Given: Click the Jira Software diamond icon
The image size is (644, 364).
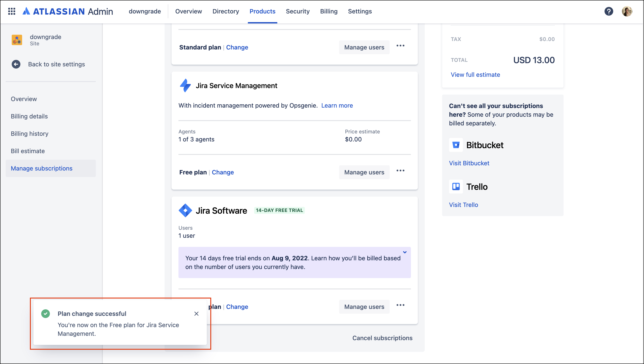Looking at the screenshot, I should [185, 210].
